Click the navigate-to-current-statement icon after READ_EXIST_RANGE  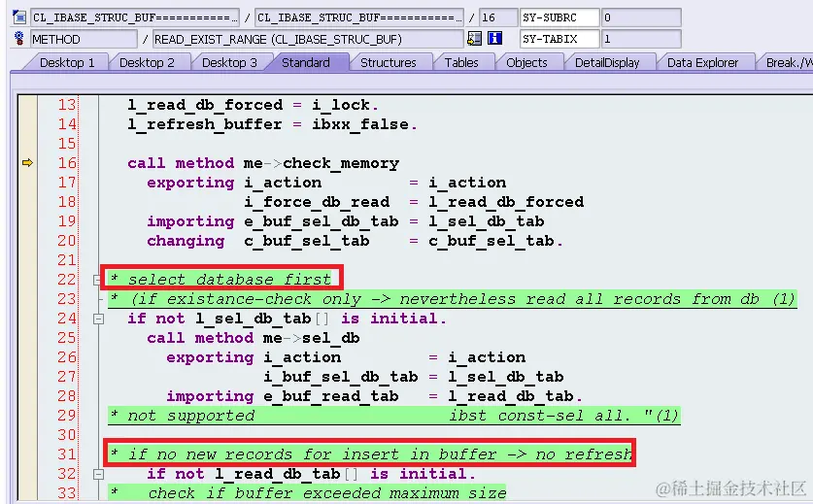pos(474,39)
